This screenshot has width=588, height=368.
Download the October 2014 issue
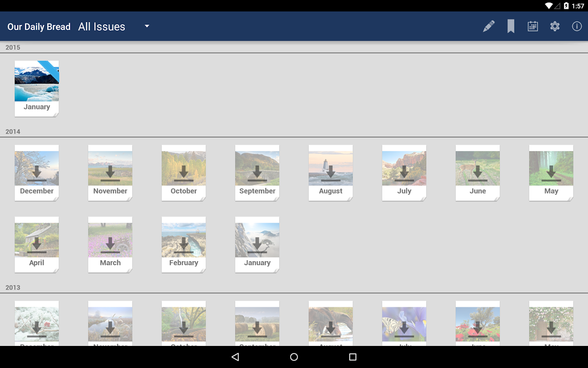184,173
